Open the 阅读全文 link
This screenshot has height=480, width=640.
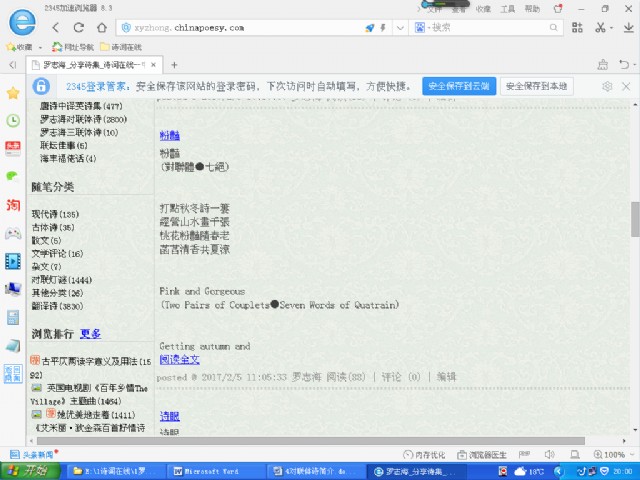tap(180, 359)
